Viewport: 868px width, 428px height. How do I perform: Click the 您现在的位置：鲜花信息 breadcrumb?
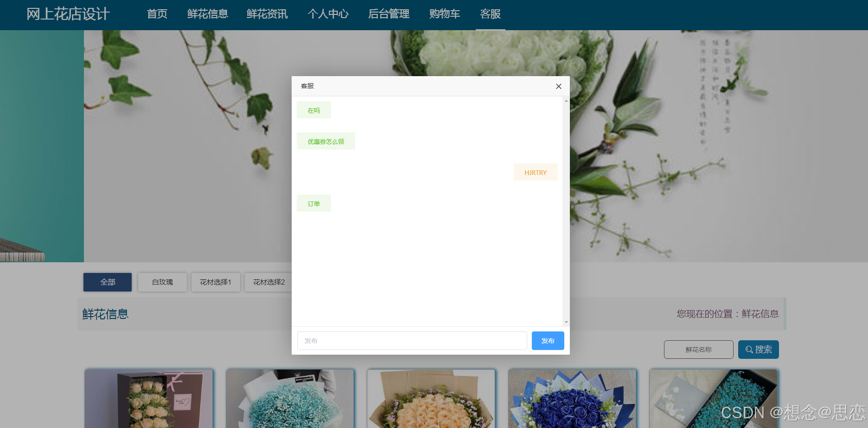pyautogui.click(x=728, y=314)
